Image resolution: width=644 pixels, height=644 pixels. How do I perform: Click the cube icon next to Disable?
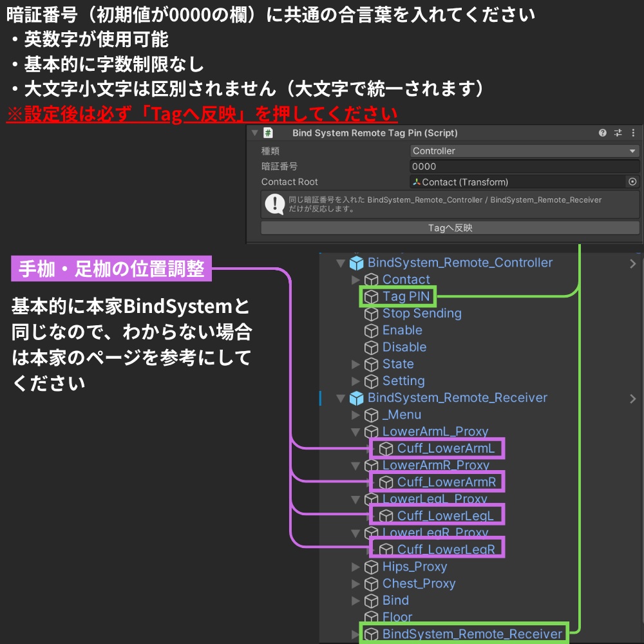coord(372,348)
